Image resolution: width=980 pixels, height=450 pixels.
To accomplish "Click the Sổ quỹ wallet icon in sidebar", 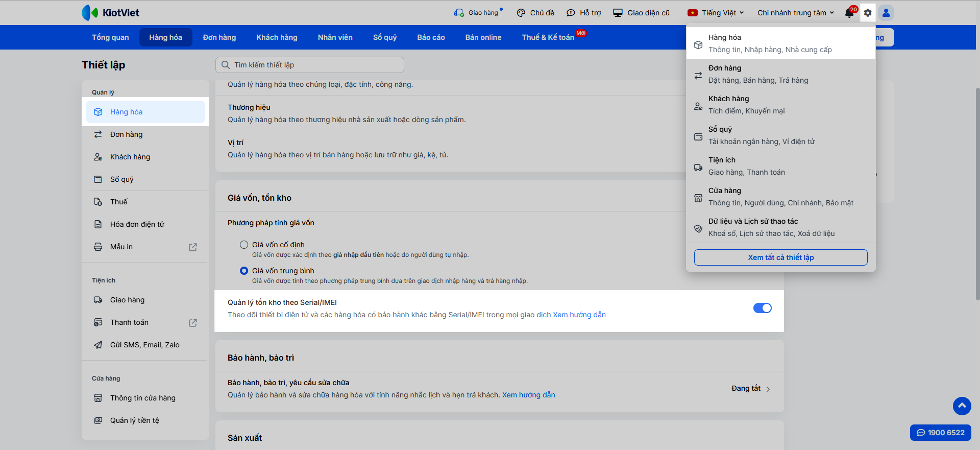I will (x=98, y=179).
